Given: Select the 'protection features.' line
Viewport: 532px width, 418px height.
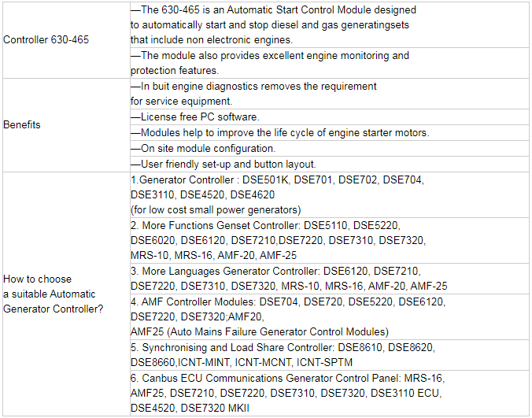Looking at the screenshot, I should pos(175,71).
